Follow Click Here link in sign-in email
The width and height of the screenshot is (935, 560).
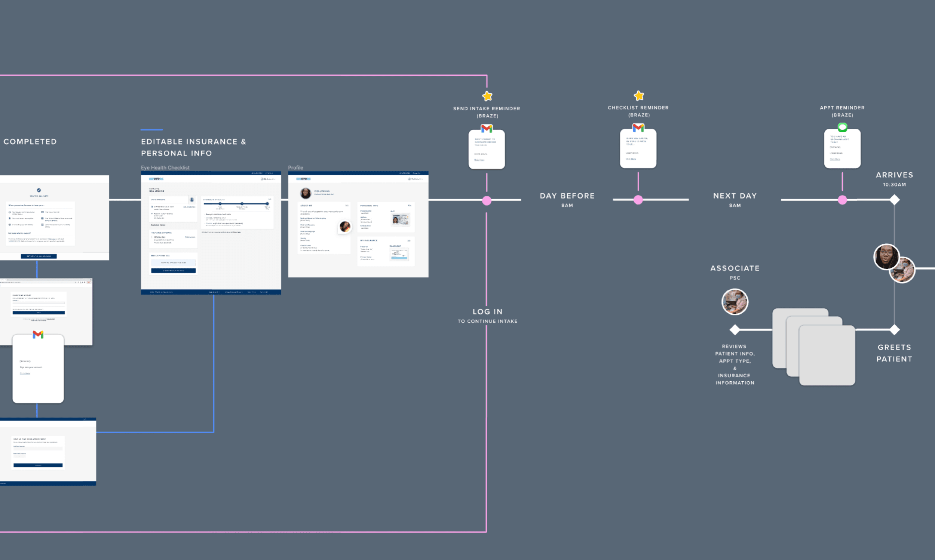pyautogui.click(x=25, y=373)
